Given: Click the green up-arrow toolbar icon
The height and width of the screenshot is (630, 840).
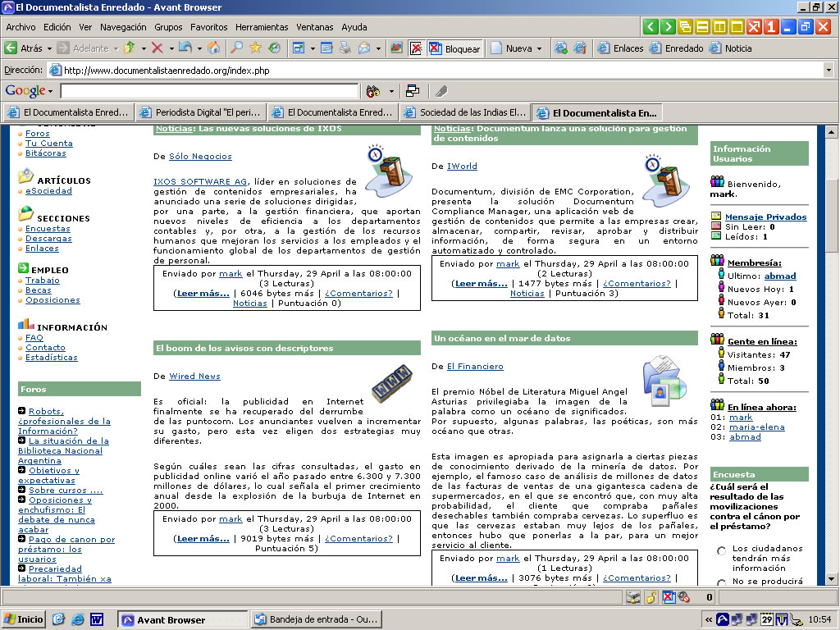Looking at the screenshot, I should [129, 48].
